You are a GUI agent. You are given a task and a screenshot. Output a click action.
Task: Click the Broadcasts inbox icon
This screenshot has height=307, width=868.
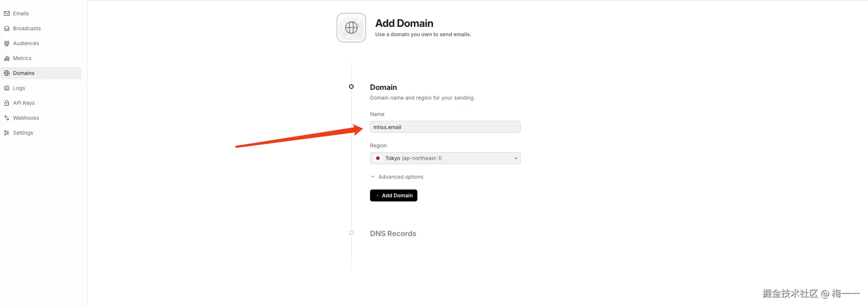(7, 28)
